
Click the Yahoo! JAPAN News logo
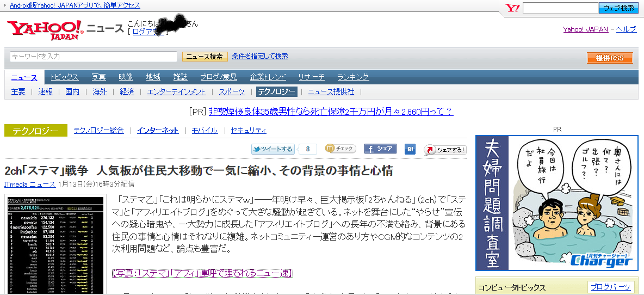[65, 29]
